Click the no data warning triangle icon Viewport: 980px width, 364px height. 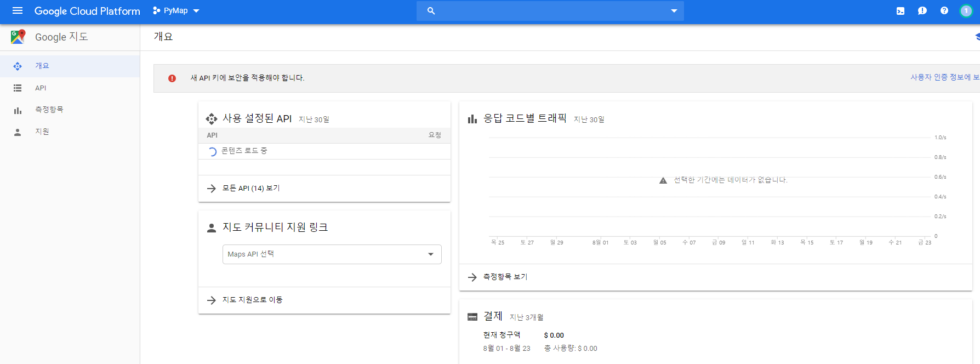tap(663, 180)
